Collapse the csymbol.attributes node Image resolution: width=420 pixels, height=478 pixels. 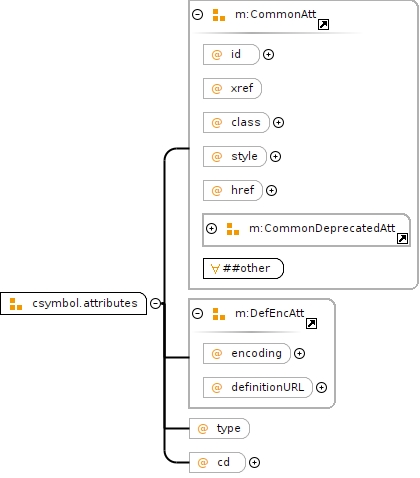click(155, 303)
